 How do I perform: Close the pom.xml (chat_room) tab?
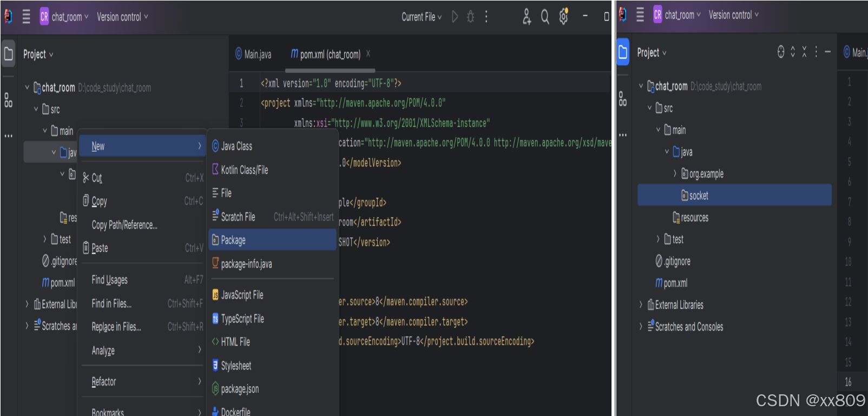click(368, 54)
